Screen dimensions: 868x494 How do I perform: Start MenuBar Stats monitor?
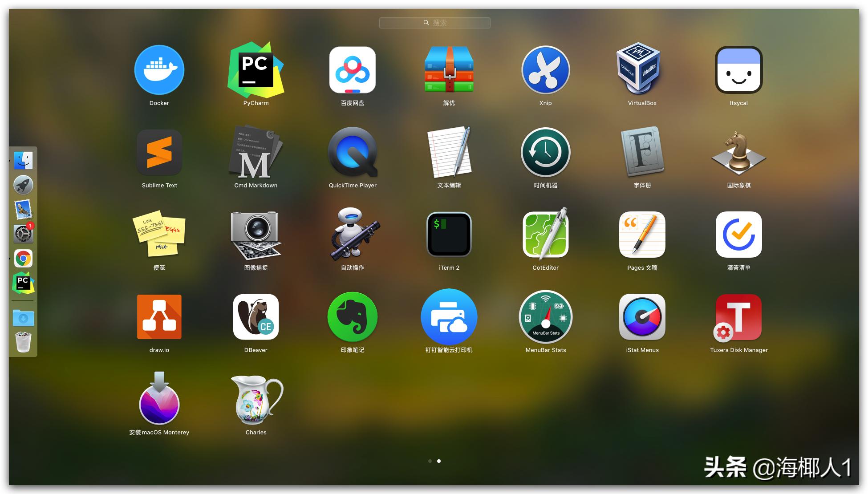click(x=545, y=317)
